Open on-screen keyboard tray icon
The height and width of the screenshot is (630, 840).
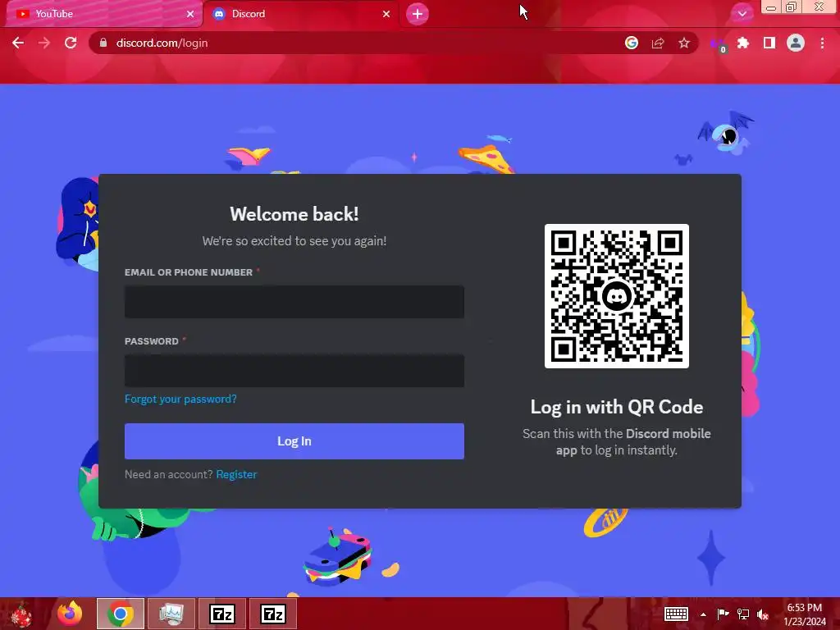676,614
